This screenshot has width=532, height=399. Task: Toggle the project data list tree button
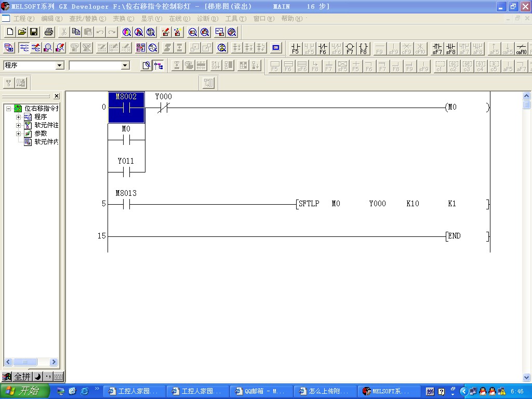click(x=158, y=65)
